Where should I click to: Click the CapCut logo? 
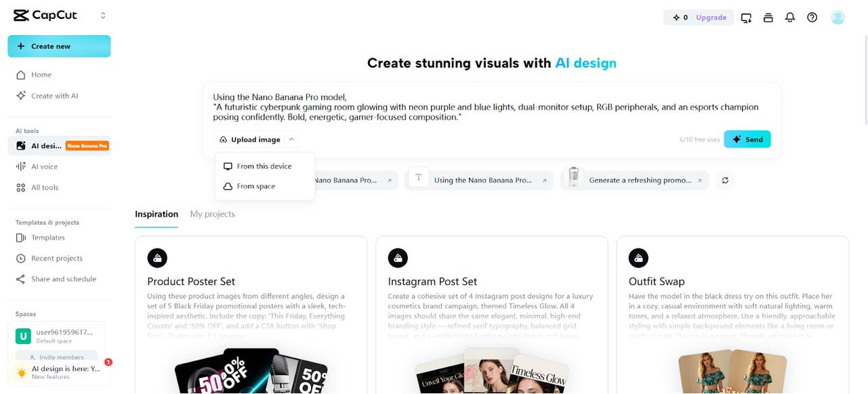(45, 16)
